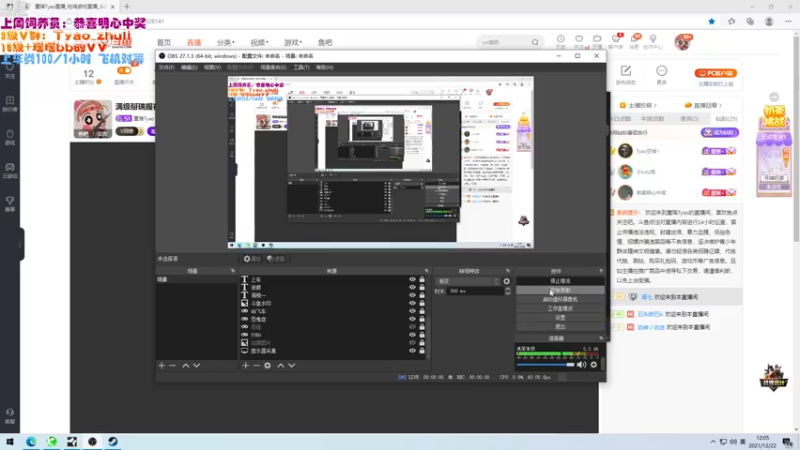This screenshot has height=450, width=800.
Task: Open 视图(V) menu in OBS
Action: [212, 67]
